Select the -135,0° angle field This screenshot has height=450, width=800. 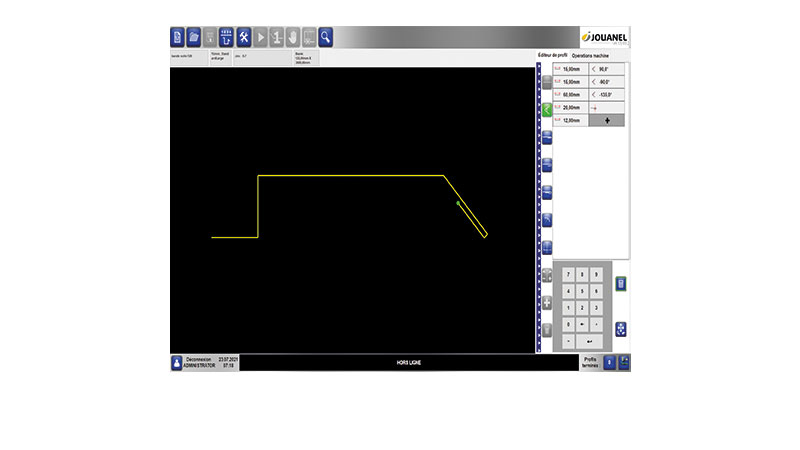[607, 94]
